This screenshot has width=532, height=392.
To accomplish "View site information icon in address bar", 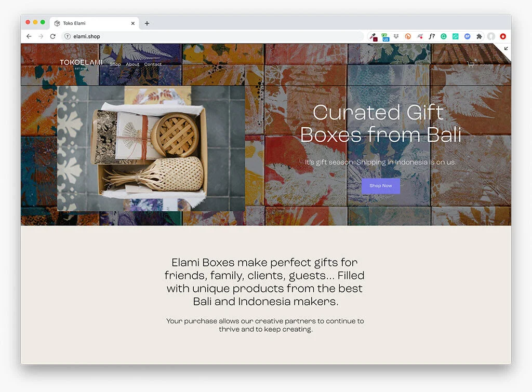I will (68, 36).
